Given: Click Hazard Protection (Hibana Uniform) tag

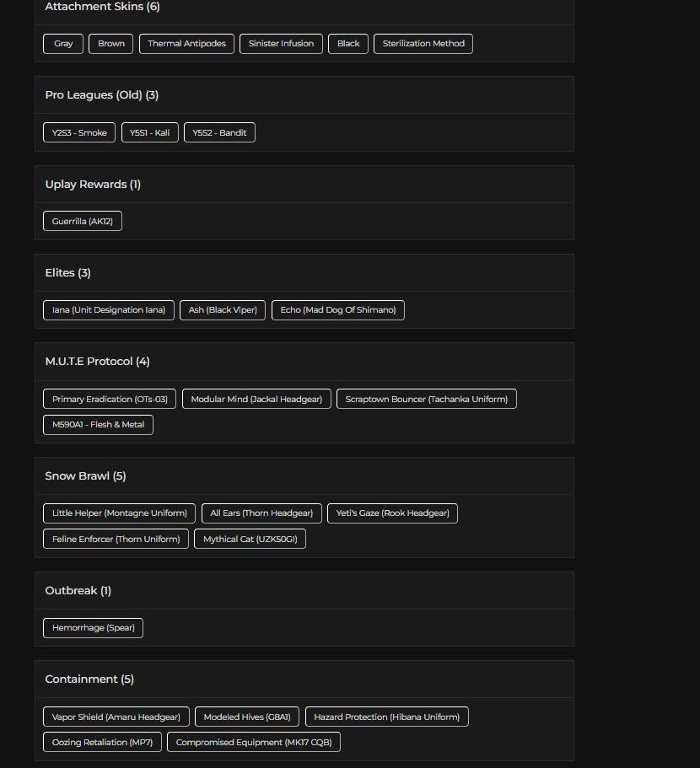Looking at the screenshot, I should pyautogui.click(x=387, y=717).
